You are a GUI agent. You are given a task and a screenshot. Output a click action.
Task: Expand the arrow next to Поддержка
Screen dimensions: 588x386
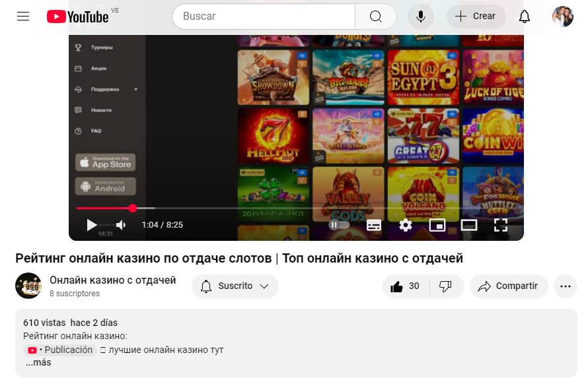(135, 90)
